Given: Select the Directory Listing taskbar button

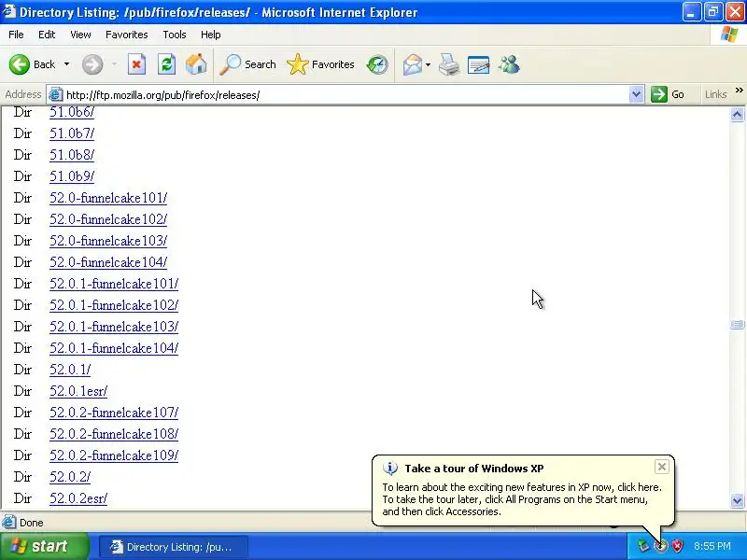Looking at the screenshot, I should tap(174, 547).
